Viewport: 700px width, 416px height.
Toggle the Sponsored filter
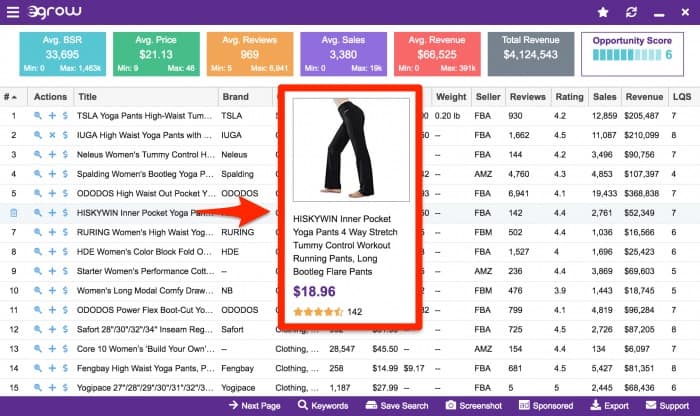(x=546, y=406)
